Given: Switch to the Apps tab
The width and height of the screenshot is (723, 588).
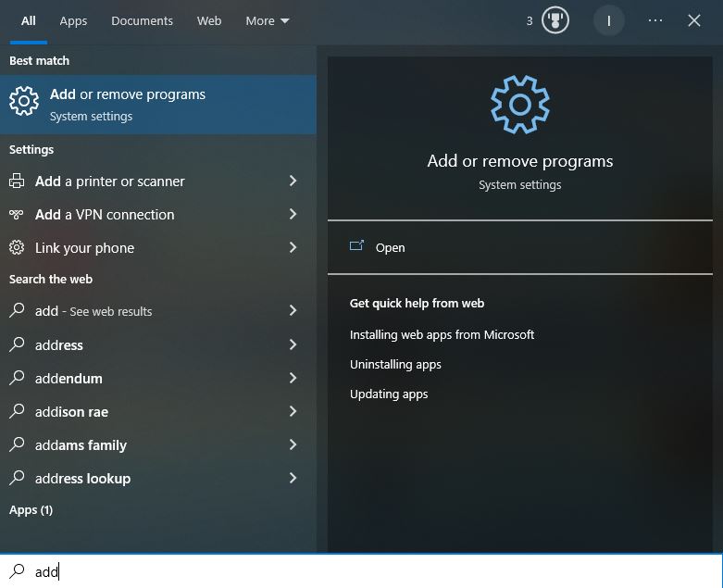Looking at the screenshot, I should [73, 20].
